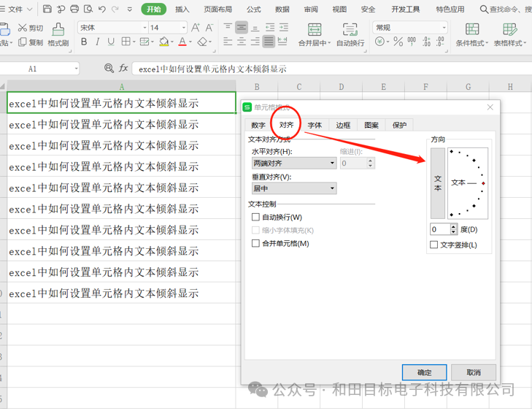This screenshot has width=532, height=411.
Task: Switch to the Border (边框) tab in the dialog
Action: 343,126
